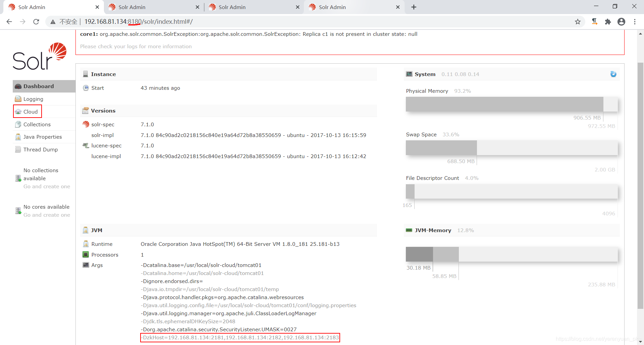Open Java Properties menu item
This screenshot has width=644, height=345.
pos(44,137)
